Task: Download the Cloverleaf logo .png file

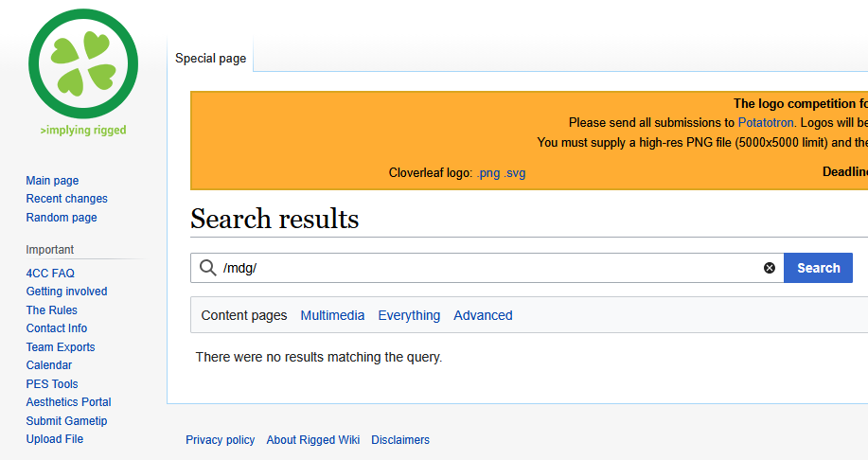Action: click(x=488, y=173)
